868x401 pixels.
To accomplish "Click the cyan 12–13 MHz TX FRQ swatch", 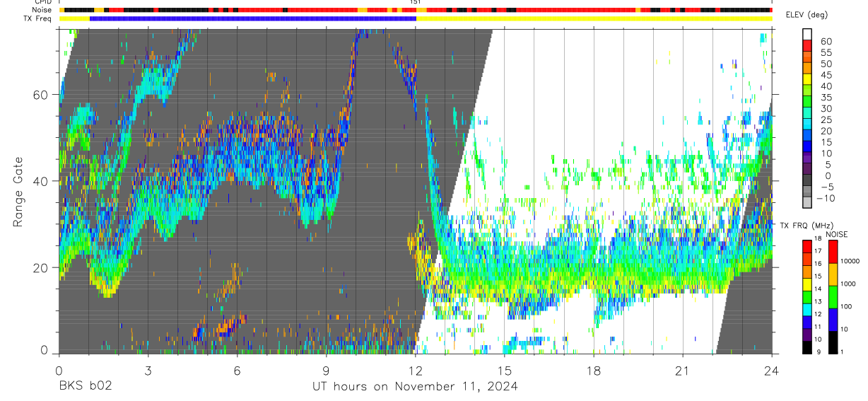I will pos(807,310).
